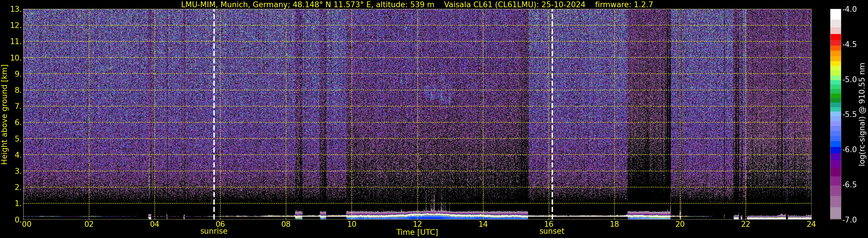868x238 pixels.
Task: Click the '-7.0' colorbar tick label
Action: coord(849,220)
